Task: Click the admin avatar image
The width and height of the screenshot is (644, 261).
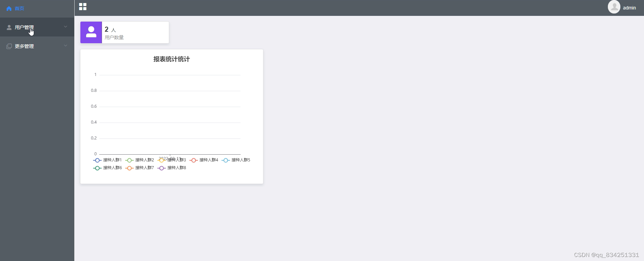Action: coord(614,7)
